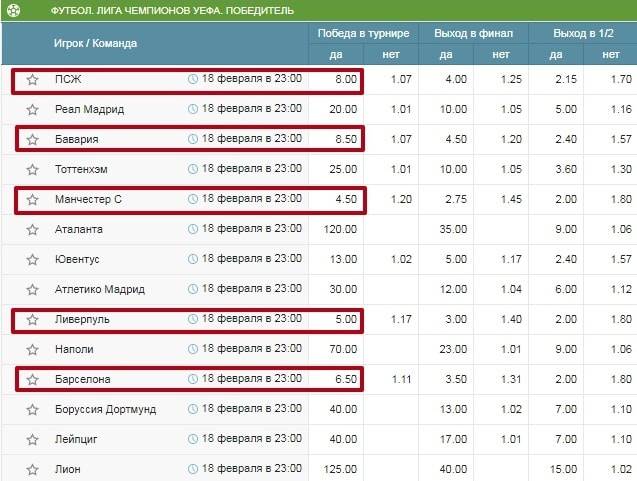This screenshot has width=637, height=481.
Task: Click the clock icon in Наполи row
Action: click(193, 349)
